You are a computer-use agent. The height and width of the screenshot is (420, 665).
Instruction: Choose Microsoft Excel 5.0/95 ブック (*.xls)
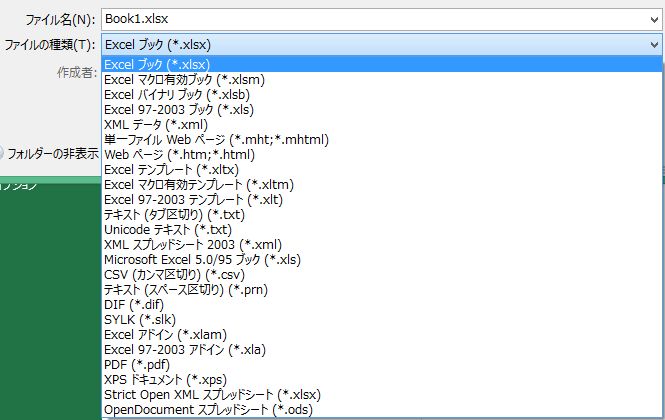(x=382, y=260)
